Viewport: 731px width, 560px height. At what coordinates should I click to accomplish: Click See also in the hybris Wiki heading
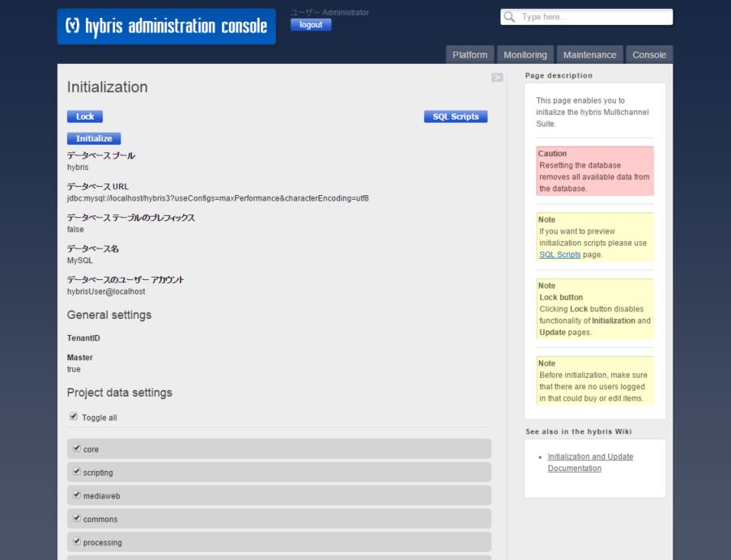[579, 432]
